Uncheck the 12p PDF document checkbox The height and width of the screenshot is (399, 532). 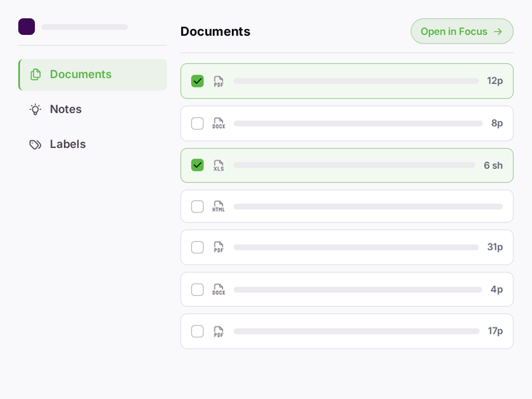pyautogui.click(x=198, y=81)
